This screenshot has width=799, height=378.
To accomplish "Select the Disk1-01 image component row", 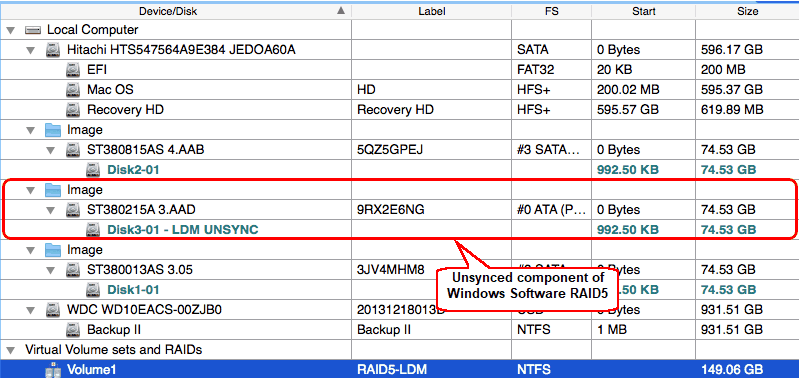I will (x=400, y=290).
